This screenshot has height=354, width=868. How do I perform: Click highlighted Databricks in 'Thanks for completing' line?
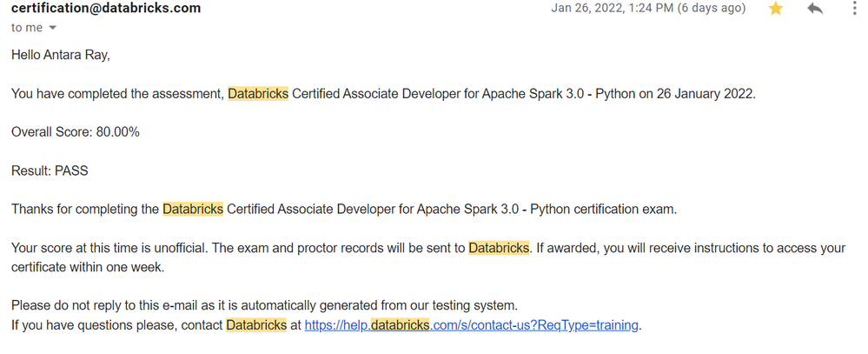click(x=193, y=209)
